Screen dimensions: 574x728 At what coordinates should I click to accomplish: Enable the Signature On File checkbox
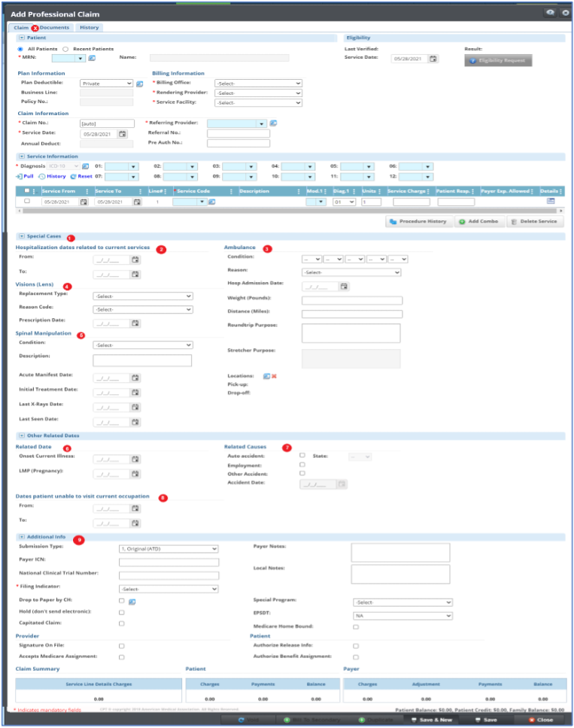122,646
